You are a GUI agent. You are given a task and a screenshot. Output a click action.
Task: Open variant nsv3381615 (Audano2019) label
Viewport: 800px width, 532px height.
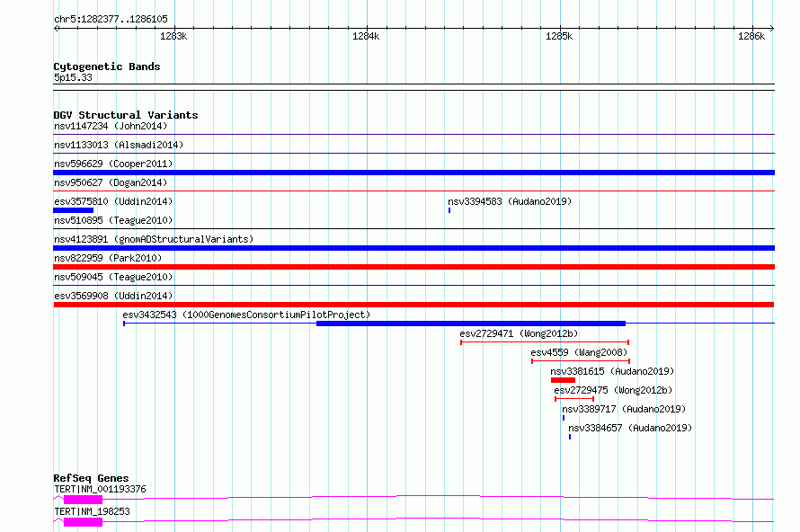(612, 371)
